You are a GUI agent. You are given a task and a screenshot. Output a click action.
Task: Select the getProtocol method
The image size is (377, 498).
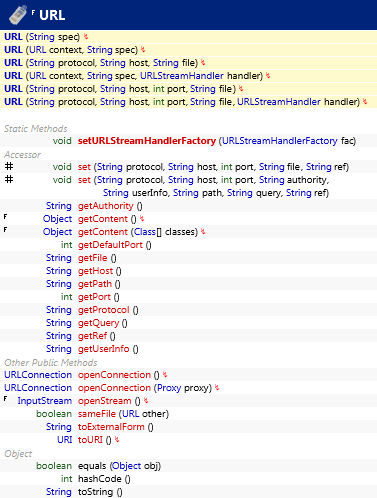[104, 310]
